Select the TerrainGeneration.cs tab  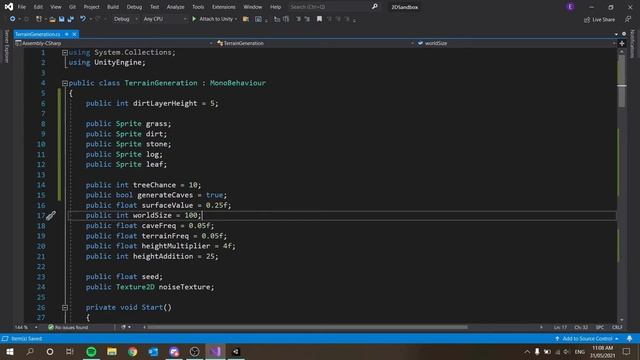(x=38, y=34)
